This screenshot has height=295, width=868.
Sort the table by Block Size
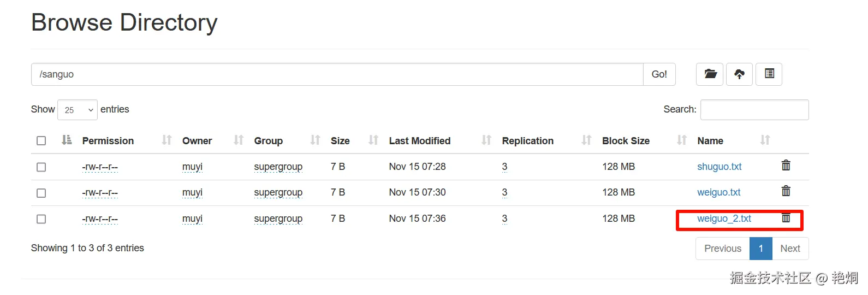(626, 141)
